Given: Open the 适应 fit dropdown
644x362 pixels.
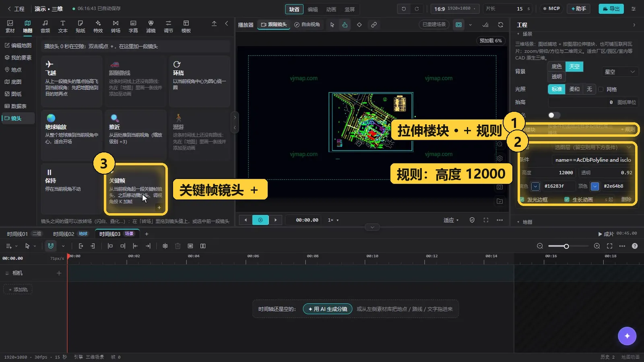Looking at the screenshot, I should pos(451,220).
